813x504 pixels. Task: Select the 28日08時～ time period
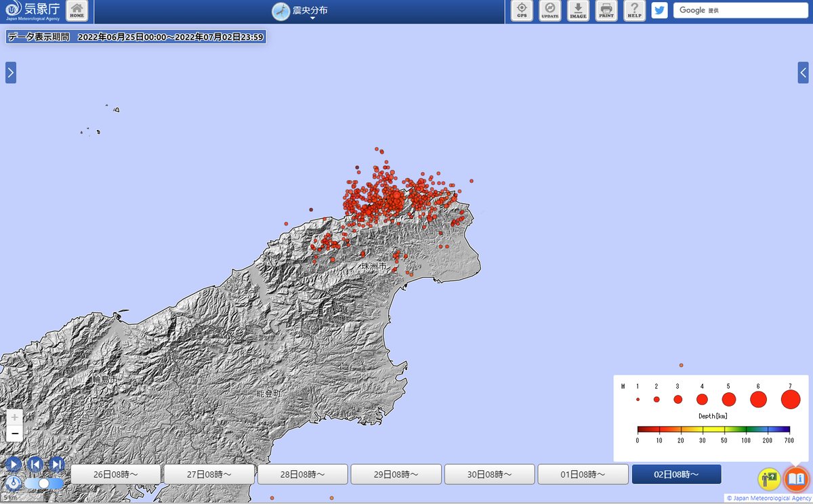tap(303, 474)
